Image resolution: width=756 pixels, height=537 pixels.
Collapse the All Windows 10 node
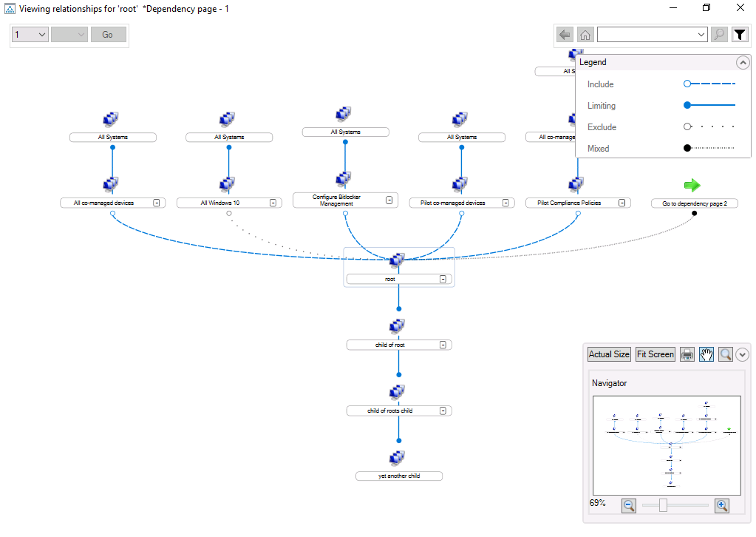click(x=273, y=203)
